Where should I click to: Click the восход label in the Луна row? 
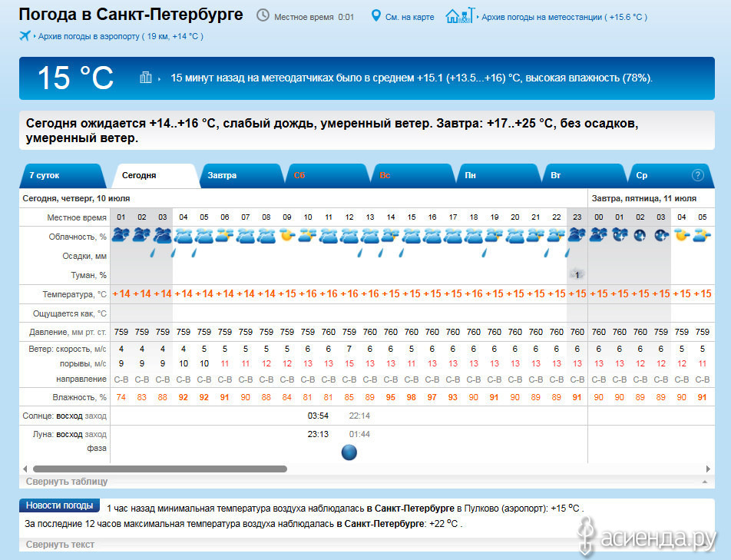pos(69,434)
